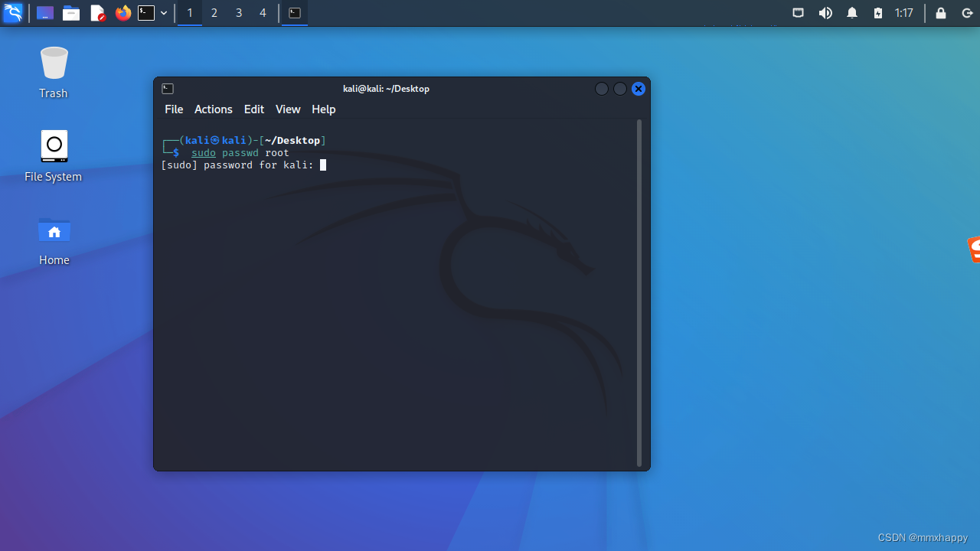Open the terminal View menu
This screenshot has width=980, height=551.
[x=288, y=109]
